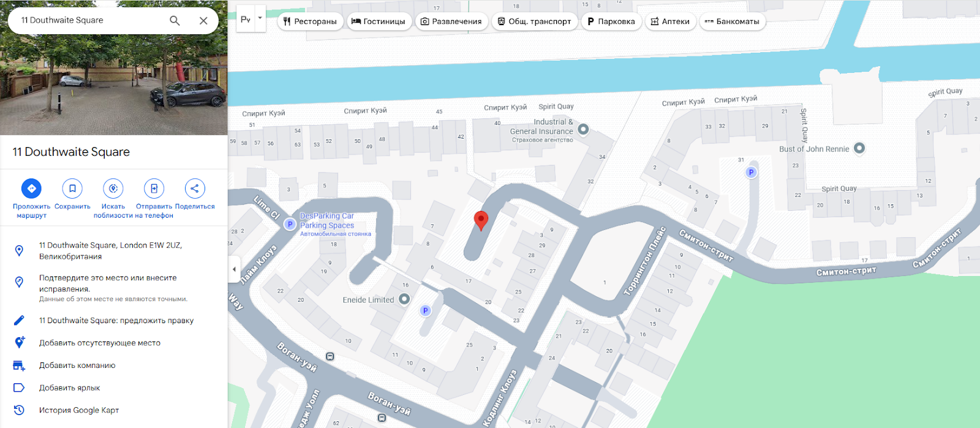Select the Рестораны filter chip

[x=310, y=21]
